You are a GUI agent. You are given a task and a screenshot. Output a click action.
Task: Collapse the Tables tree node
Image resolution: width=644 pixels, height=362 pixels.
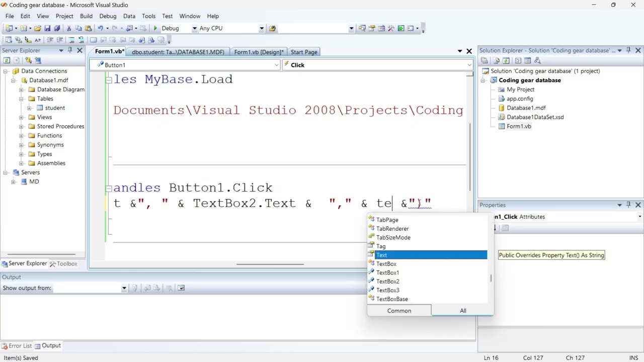pos(22,99)
